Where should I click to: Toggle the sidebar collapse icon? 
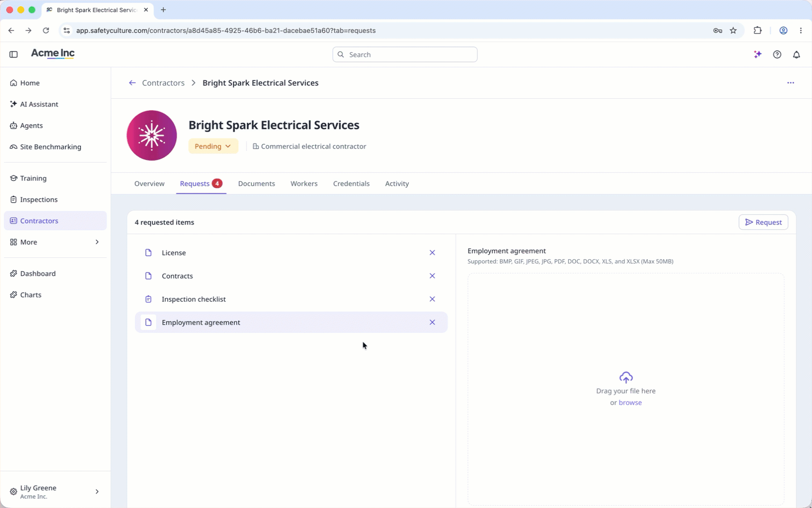pos(14,54)
